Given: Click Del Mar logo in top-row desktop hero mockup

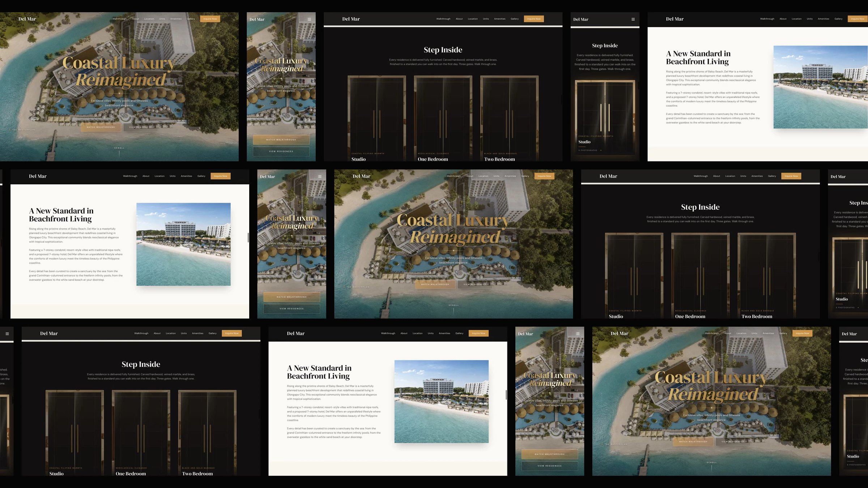Looking at the screenshot, I should point(27,19).
